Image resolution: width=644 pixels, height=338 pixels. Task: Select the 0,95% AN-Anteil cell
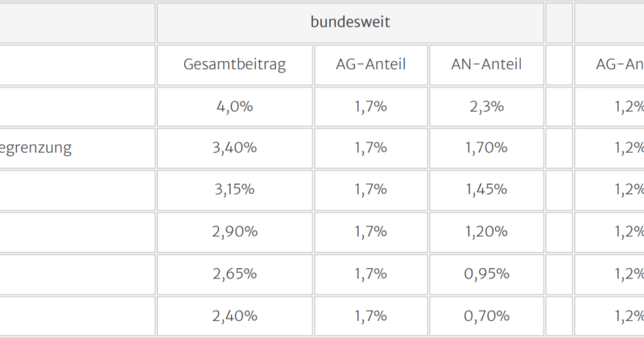coord(486,274)
